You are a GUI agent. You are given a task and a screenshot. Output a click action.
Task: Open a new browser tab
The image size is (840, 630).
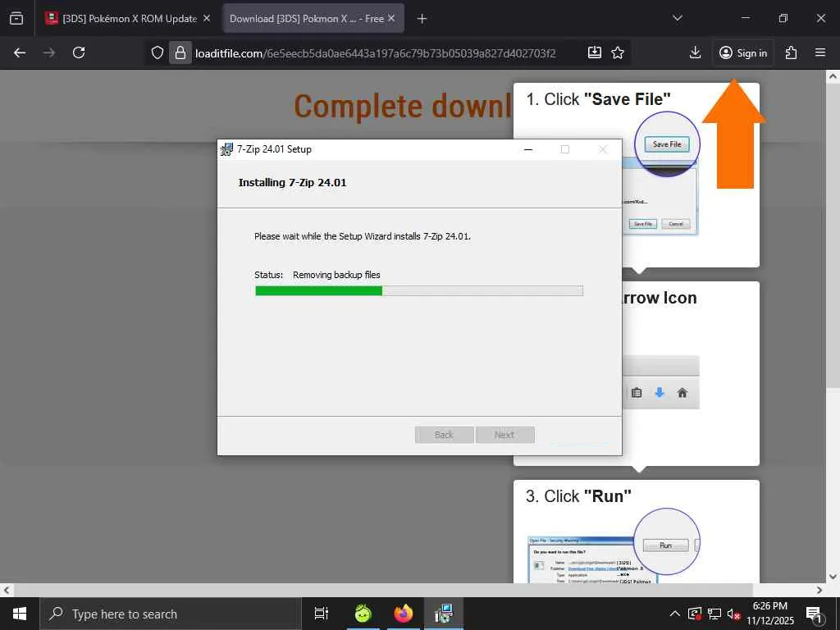(422, 19)
